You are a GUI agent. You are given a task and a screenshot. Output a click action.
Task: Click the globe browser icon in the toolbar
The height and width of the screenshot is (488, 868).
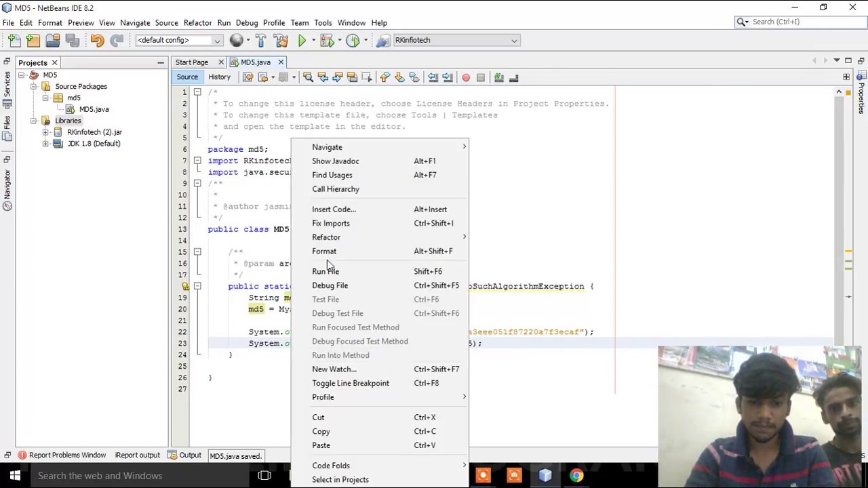coord(236,41)
